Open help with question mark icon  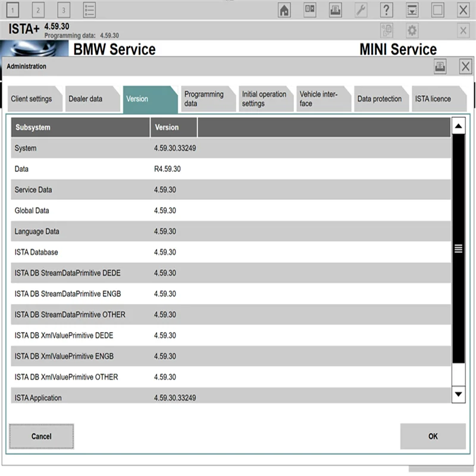click(x=386, y=10)
